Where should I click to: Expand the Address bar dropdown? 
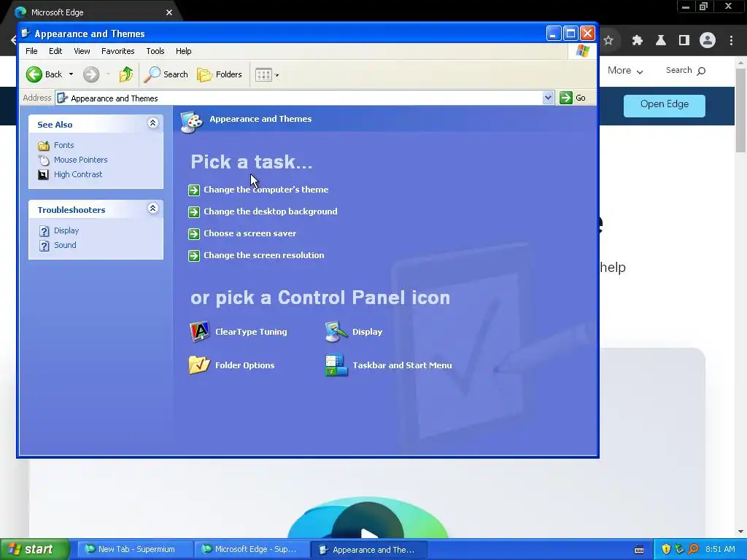point(548,98)
